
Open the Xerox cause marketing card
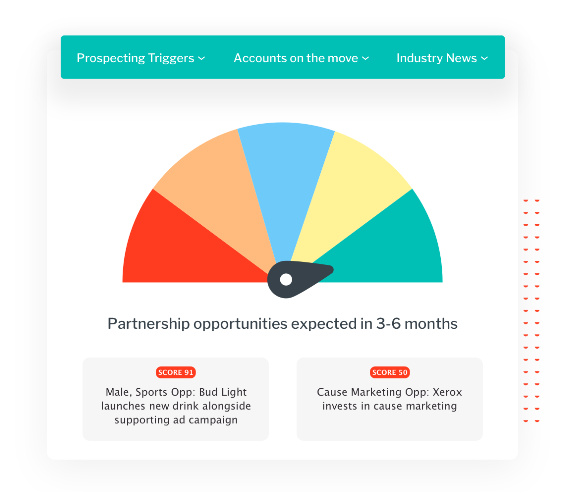(390, 399)
